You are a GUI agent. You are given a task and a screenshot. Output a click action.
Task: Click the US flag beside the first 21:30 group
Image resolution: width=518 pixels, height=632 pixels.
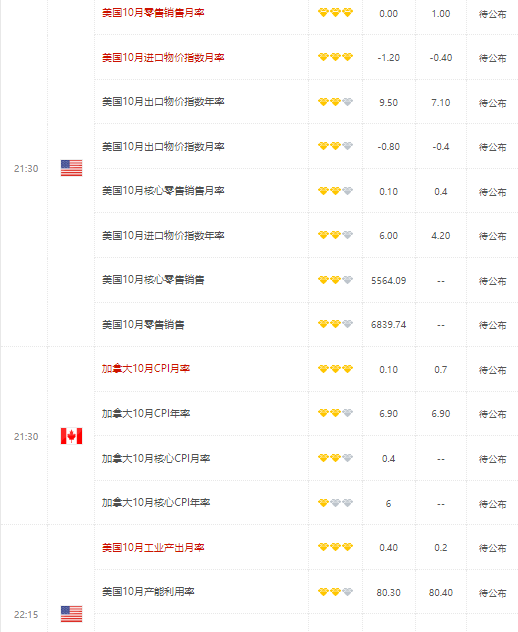point(71,168)
